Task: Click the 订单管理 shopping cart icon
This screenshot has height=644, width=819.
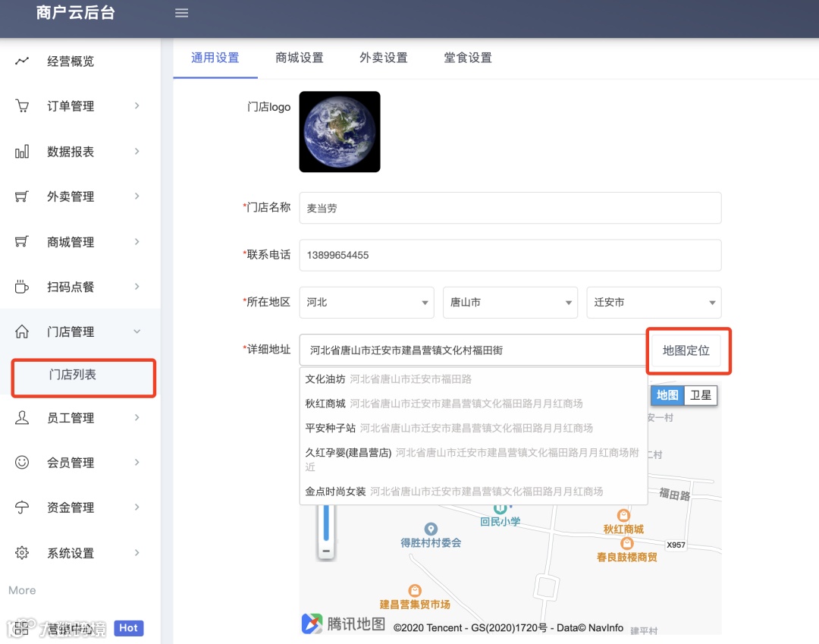Action: click(22, 106)
